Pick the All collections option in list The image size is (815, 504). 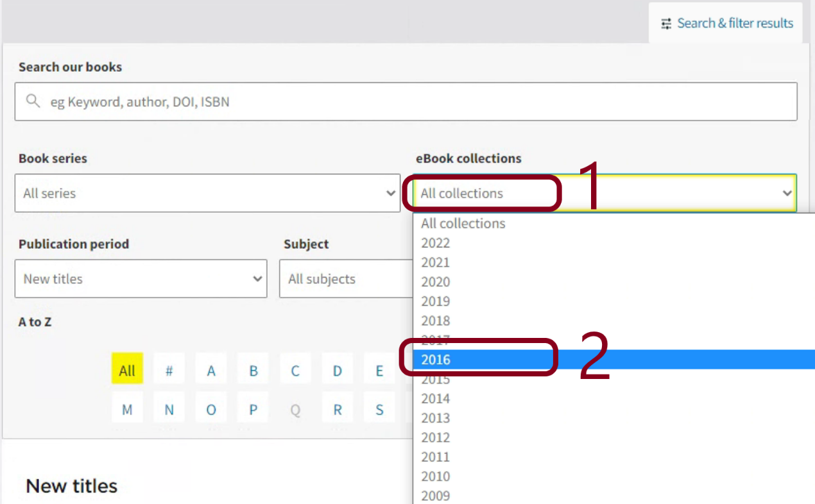[x=463, y=224]
